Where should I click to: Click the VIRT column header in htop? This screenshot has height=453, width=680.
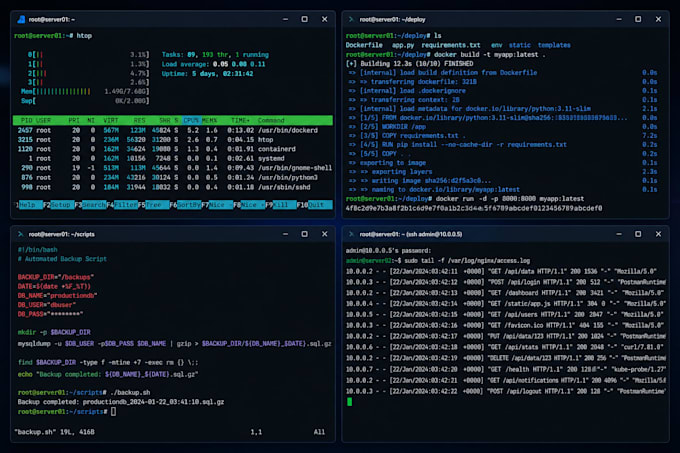[x=111, y=121]
